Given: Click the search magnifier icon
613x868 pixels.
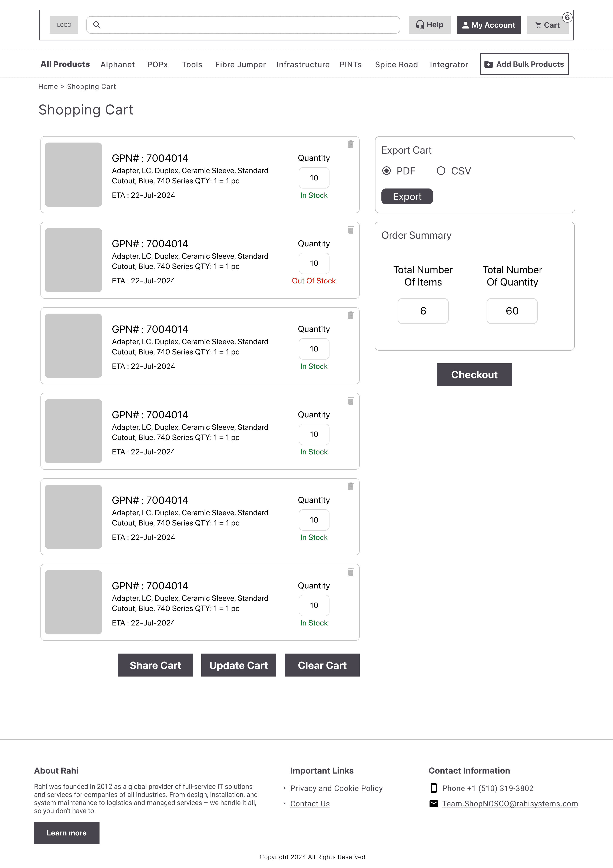Looking at the screenshot, I should click(x=97, y=25).
